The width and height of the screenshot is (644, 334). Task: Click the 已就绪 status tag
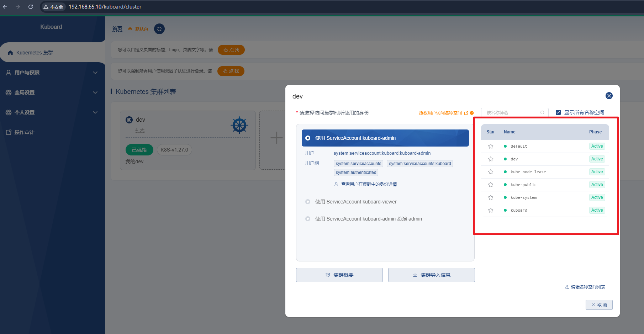tap(139, 150)
